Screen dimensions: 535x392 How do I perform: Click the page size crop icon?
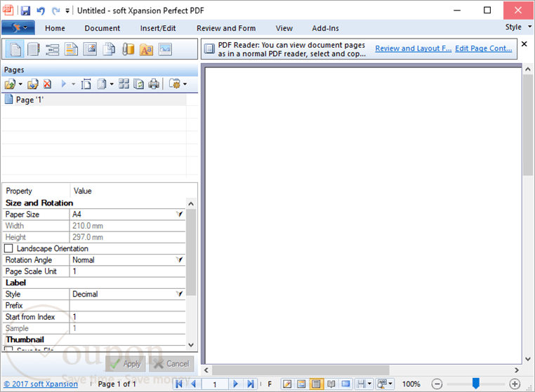click(x=86, y=84)
